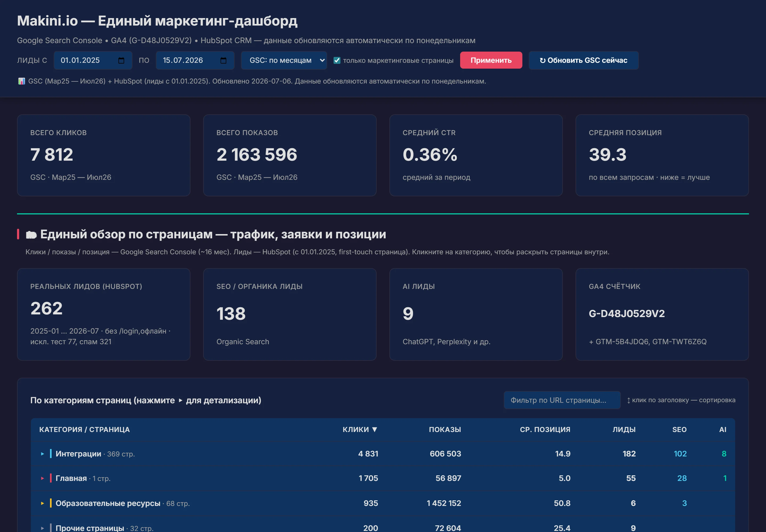The image size is (766, 532).
Task: Sort table by 'AI' column header
Action: click(x=722, y=429)
